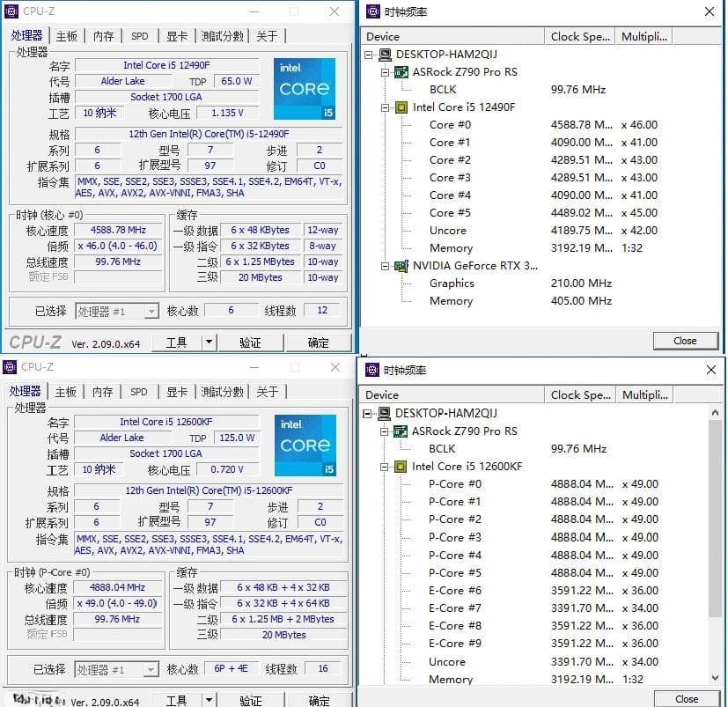Click 工具 button in top CPU-Z

(x=177, y=342)
